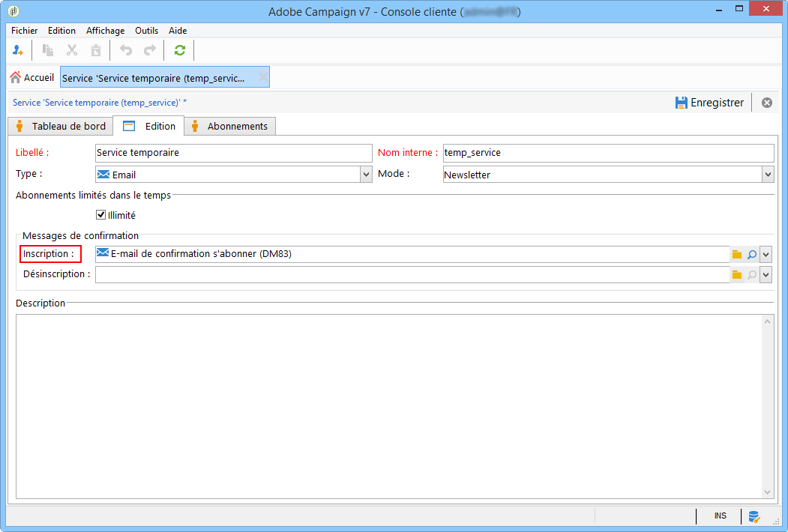
Task: Click the Paste clipboard icon
Action: pos(96,50)
